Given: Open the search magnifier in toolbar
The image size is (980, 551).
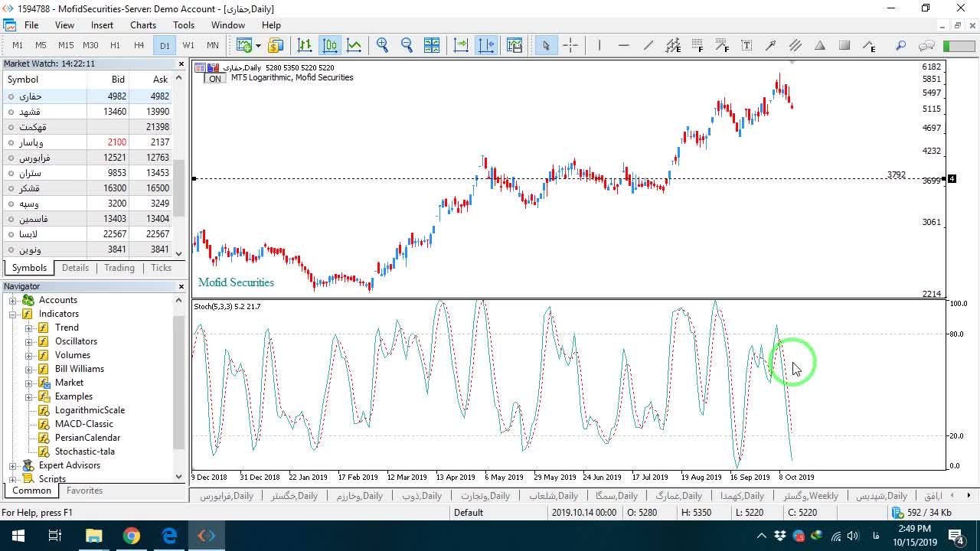Looking at the screenshot, I should pyautogui.click(x=901, y=45).
